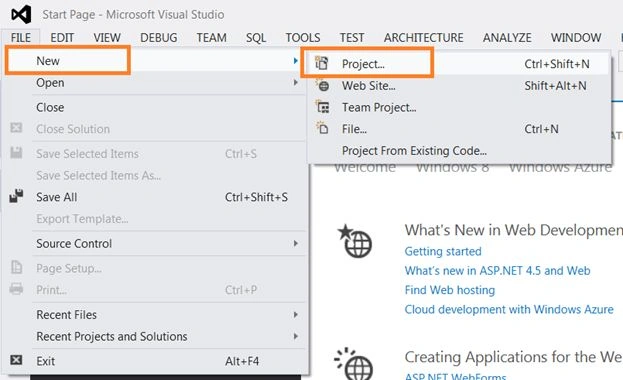Click What's New in Web Development heading
623x380 pixels.
513,230
